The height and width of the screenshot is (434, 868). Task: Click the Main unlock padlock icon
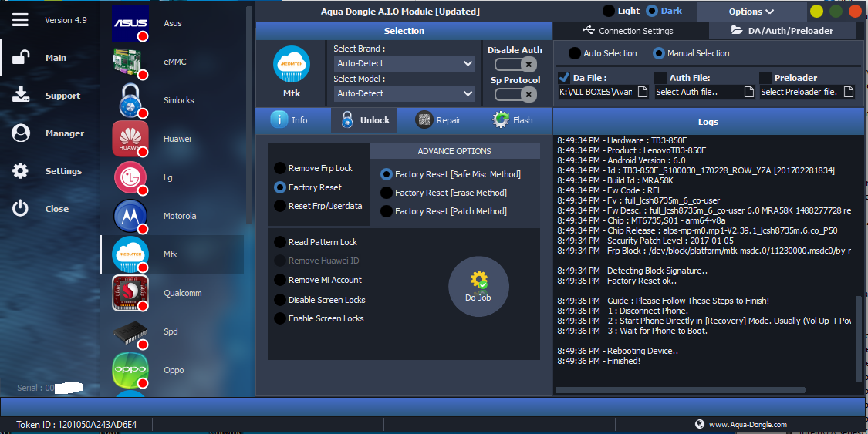(21, 58)
